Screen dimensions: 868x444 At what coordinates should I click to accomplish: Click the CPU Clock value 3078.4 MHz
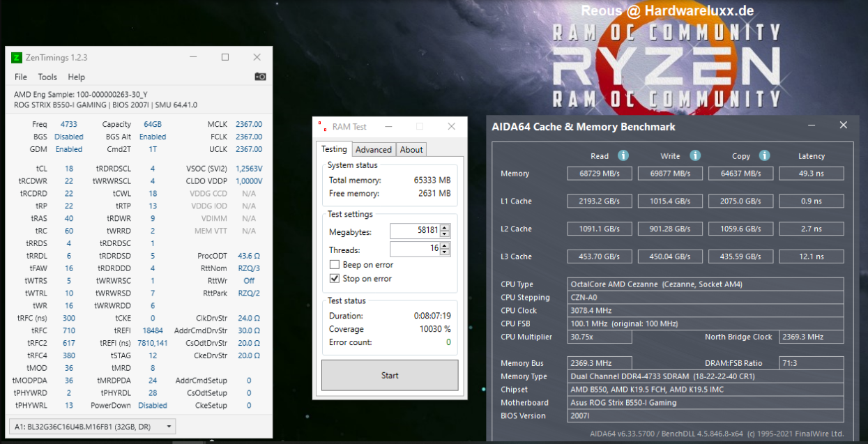(706, 311)
